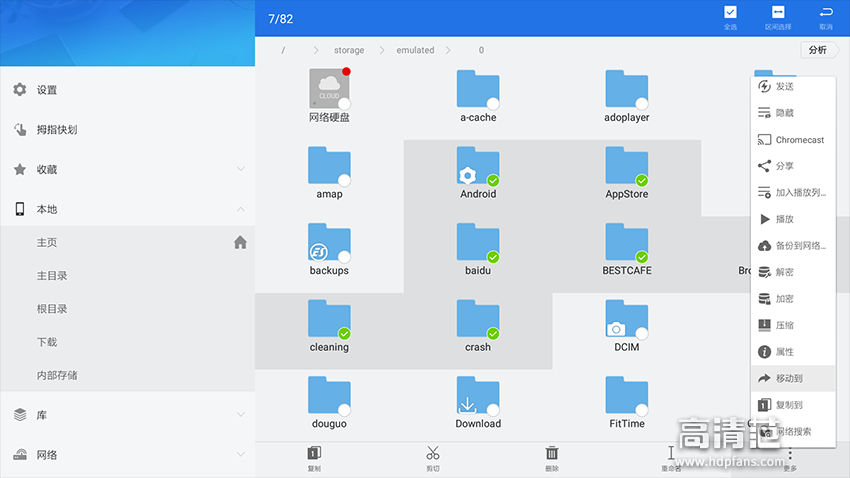
Task: Click chevron after emulated in path
Action: pyautogui.click(x=448, y=50)
